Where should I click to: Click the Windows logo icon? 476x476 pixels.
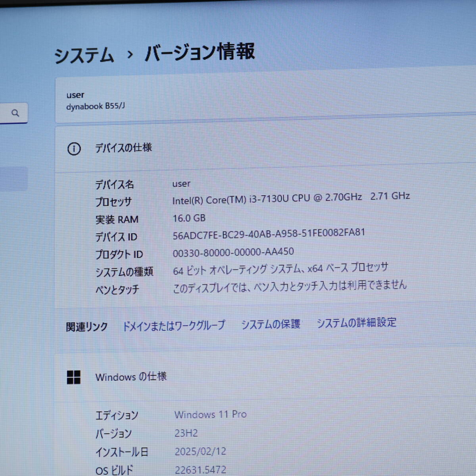[73, 377]
